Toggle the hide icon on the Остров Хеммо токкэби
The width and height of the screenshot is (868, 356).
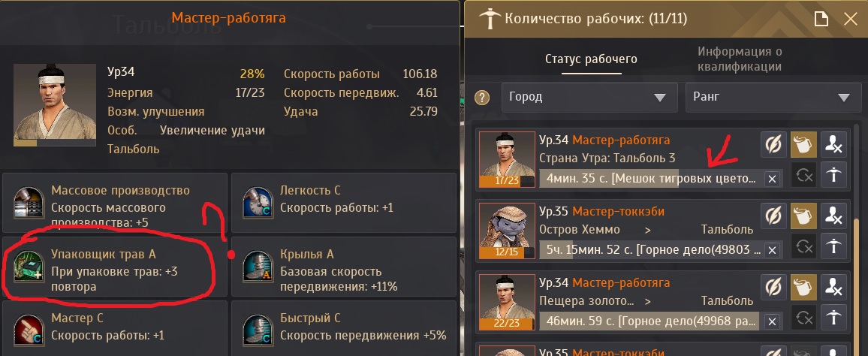tap(774, 216)
